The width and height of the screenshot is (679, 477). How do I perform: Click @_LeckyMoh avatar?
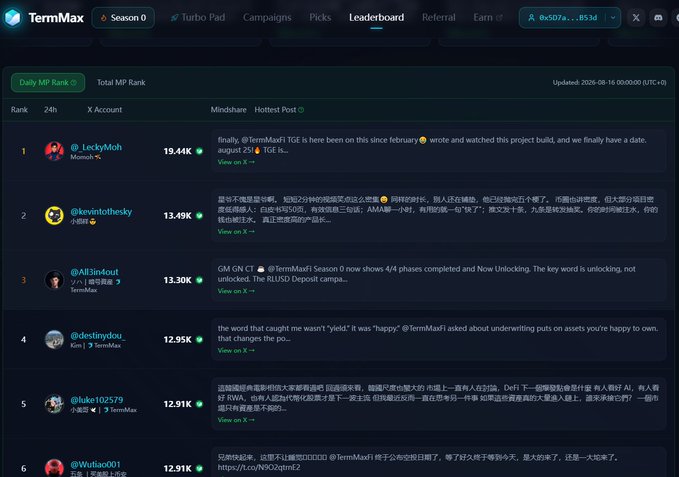54,151
